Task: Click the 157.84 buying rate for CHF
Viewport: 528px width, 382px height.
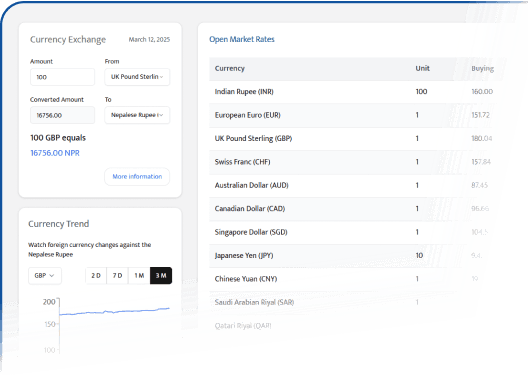Action: [x=481, y=162]
